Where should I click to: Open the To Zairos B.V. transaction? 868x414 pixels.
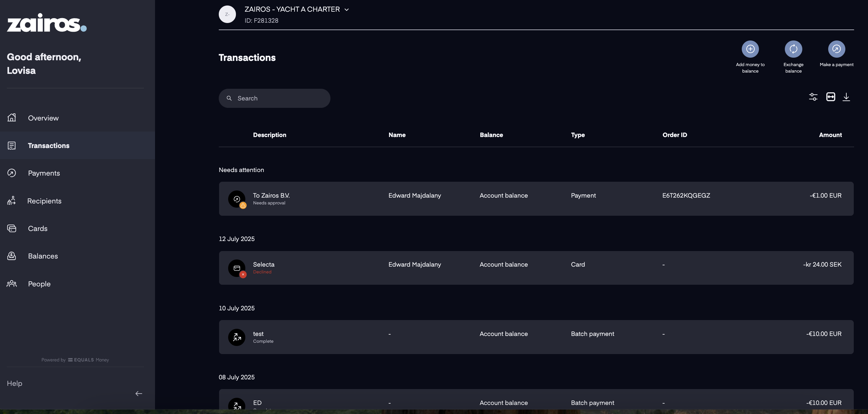point(536,199)
